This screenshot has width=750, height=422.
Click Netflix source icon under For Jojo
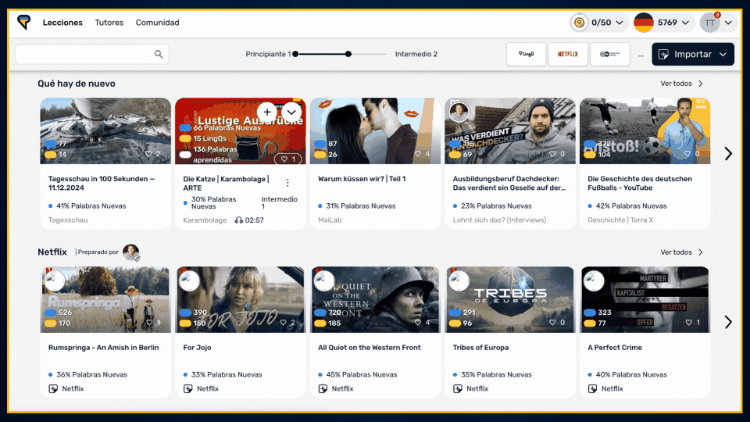pos(188,389)
